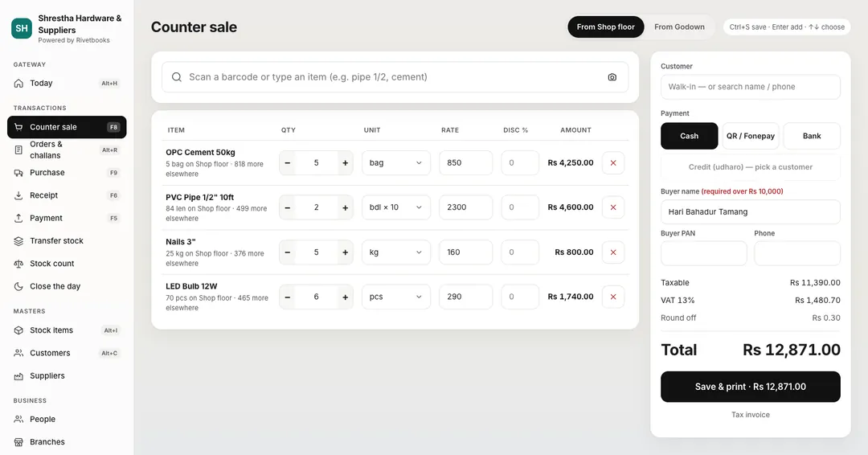Open Customers master list
Image resolution: width=868 pixels, height=455 pixels.
point(67,353)
